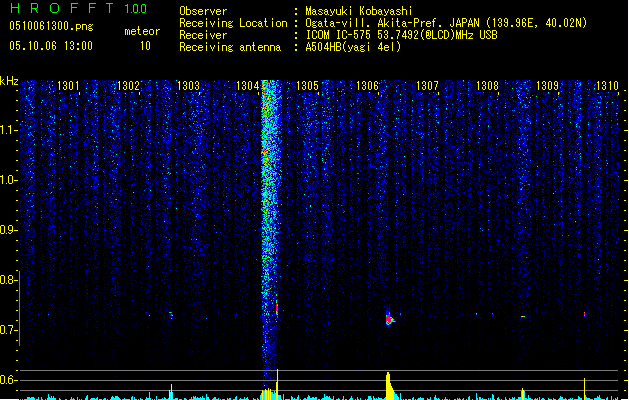Image resolution: width=629 pixels, height=400 pixels.
Task: Click the ICOM IC-575 receiver text
Action: (x=401, y=35)
